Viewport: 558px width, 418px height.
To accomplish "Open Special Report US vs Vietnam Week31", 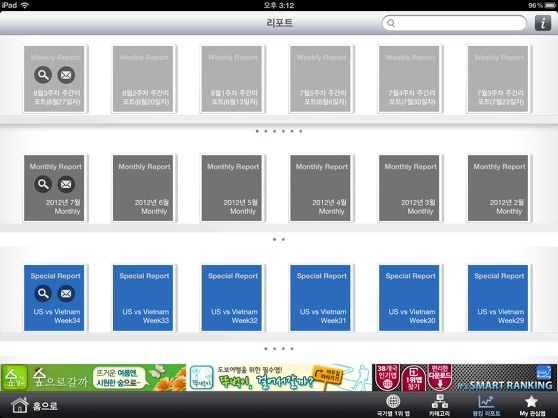I will click(x=321, y=298).
